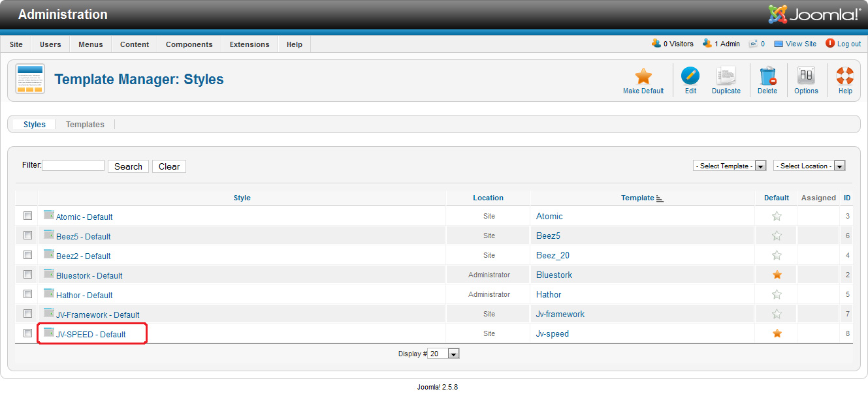Click the Duplicate toolbar icon
Image resolution: width=868 pixels, height=398 pixels.
(726, 76)
